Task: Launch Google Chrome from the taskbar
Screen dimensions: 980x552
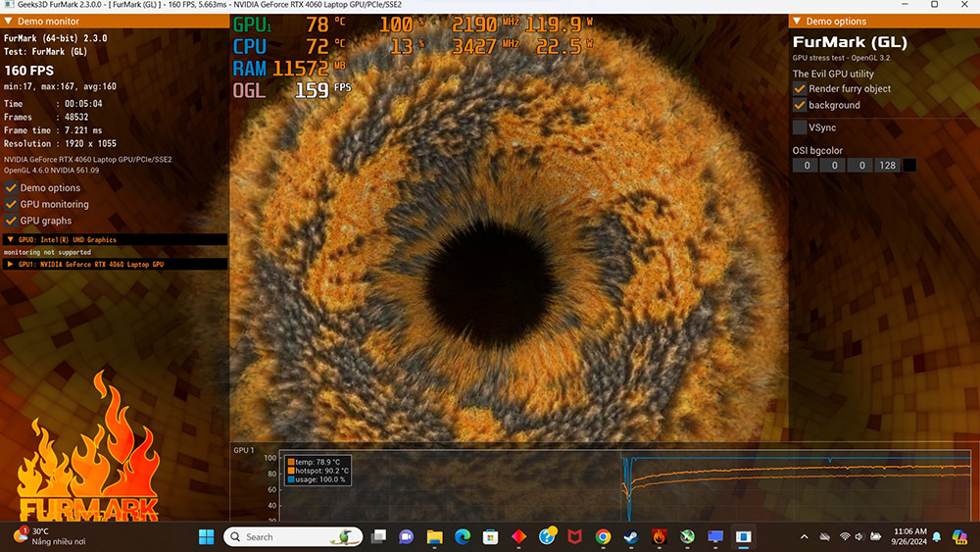Action: tap(603, 536)
